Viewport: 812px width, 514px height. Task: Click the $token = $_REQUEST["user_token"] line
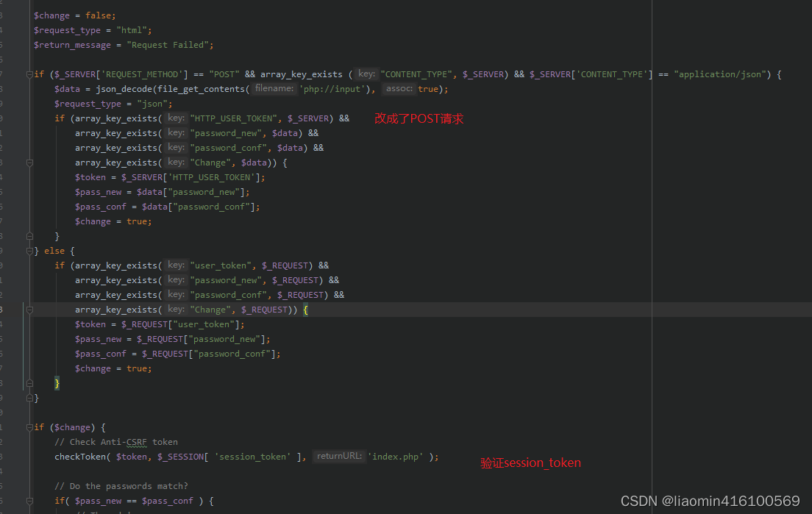point(160,324)
